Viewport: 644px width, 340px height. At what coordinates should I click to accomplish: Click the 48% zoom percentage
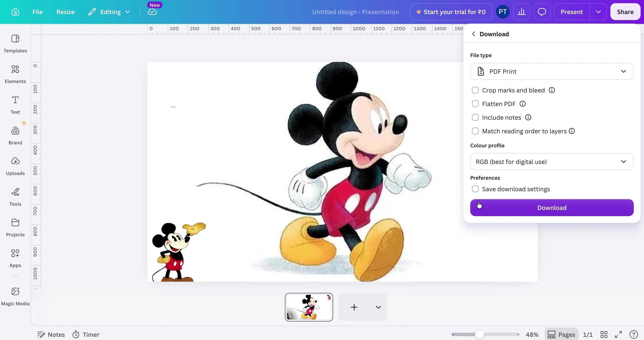click(532, 334)
